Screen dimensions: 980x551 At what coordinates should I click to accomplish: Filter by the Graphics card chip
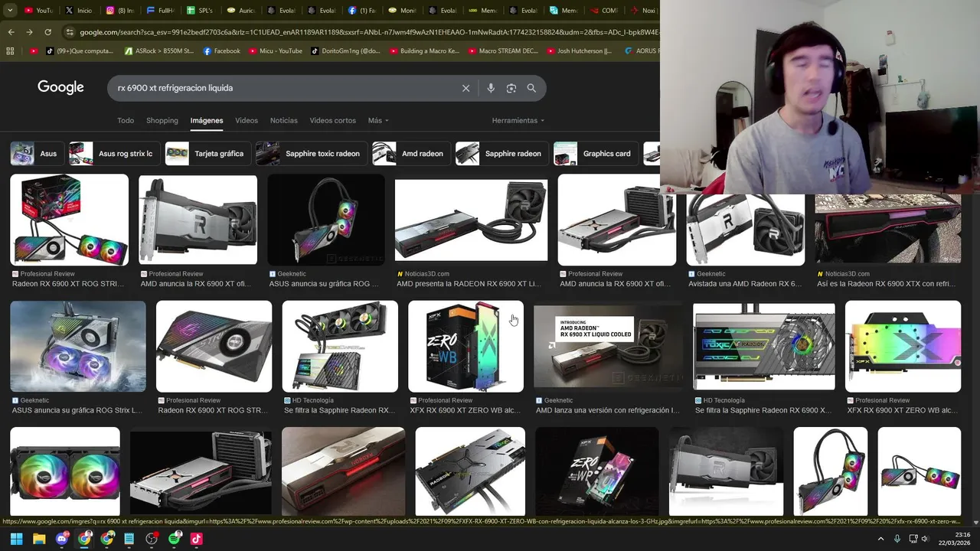pyautogui.click(x=596, y=154)
